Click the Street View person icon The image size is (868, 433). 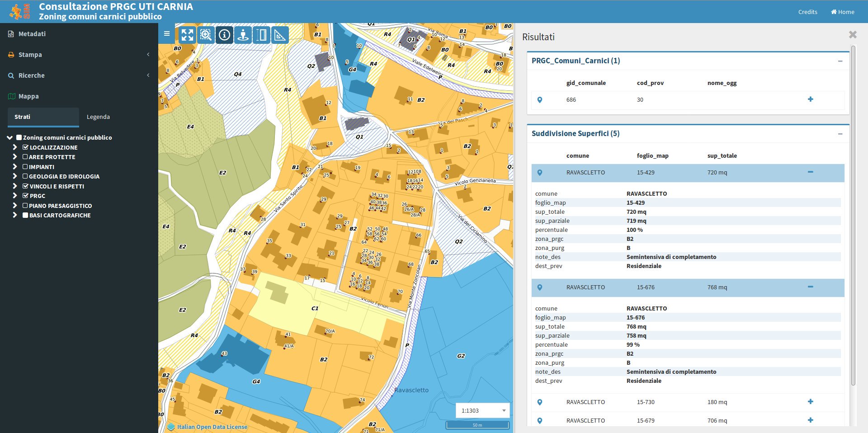243,34
